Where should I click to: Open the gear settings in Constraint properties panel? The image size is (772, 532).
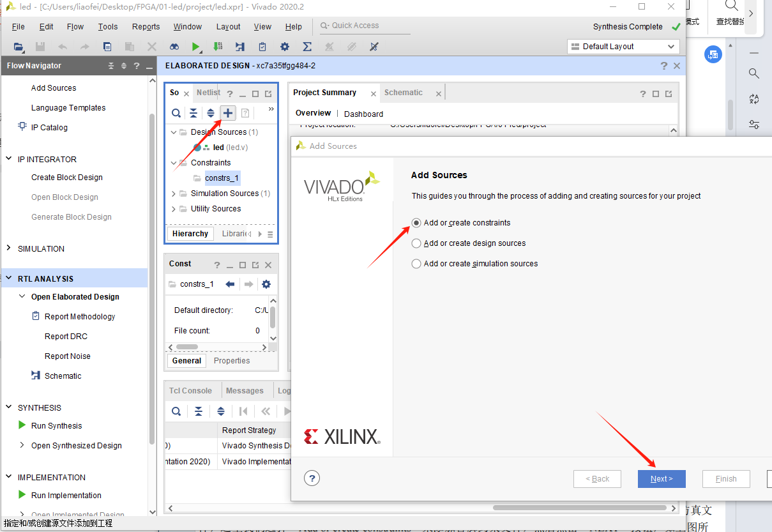pyautogui.click(x=266, y=284)
